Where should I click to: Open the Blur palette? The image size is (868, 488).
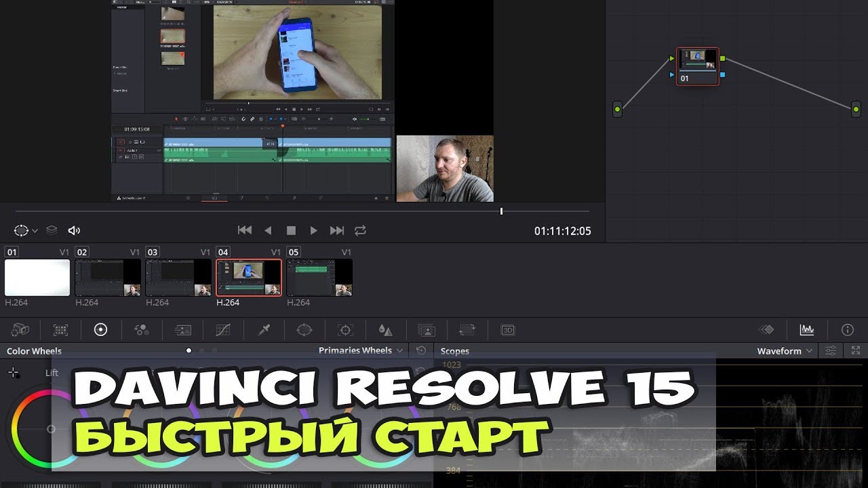[385, 330]
